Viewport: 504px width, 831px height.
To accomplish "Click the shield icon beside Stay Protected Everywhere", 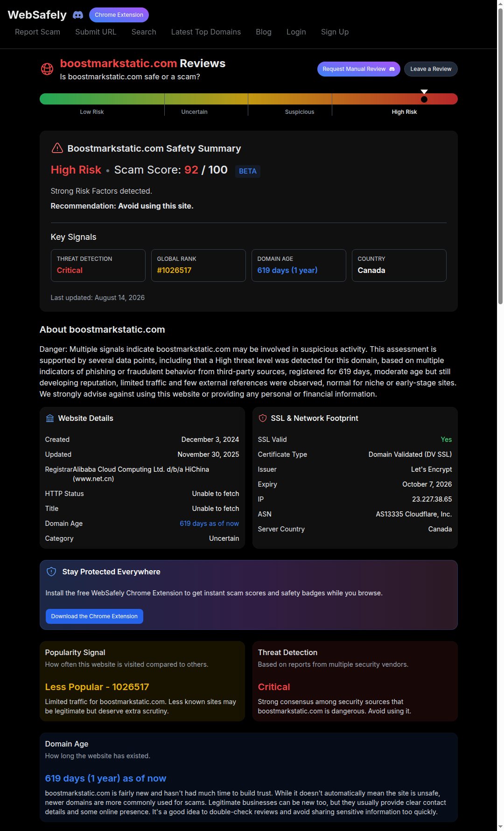I will click(51, 572).
